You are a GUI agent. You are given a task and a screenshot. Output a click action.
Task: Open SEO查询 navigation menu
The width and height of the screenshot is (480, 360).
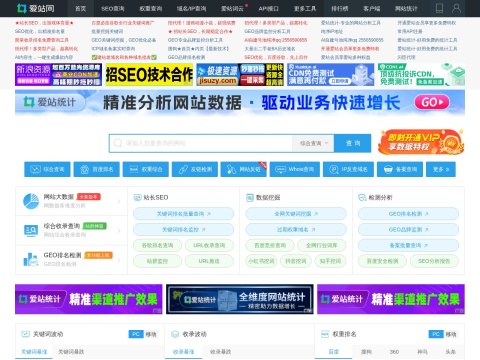click(x=113, y=8)
